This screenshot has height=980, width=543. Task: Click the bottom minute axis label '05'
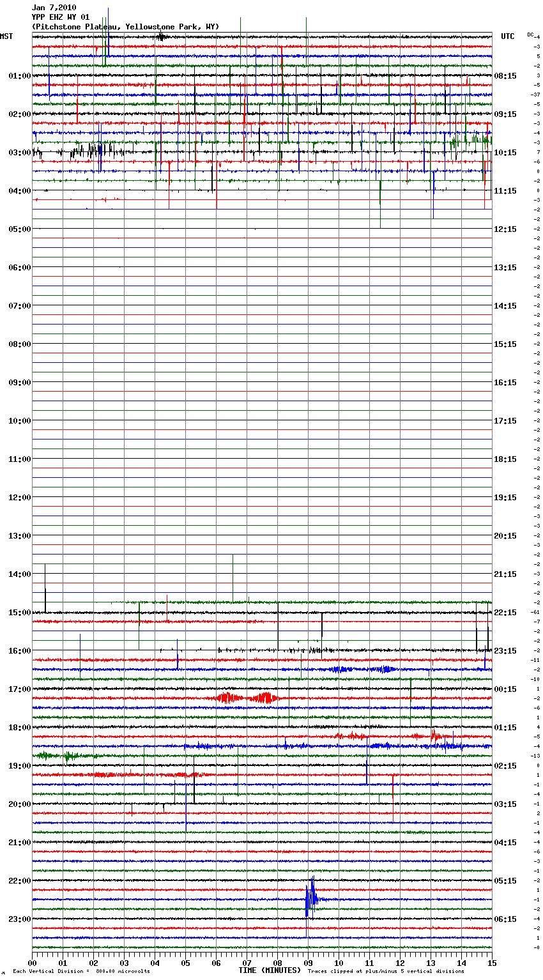tap(185, 963)
